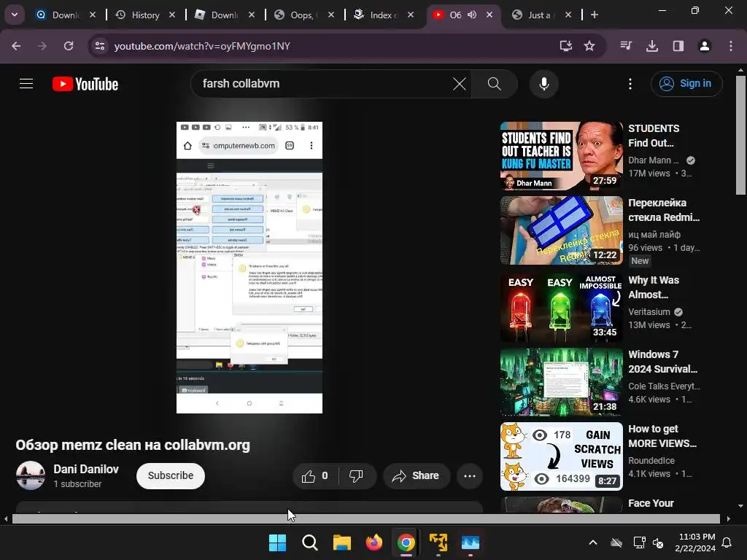Install YouTube app from address bar icon

pos(566,46)
